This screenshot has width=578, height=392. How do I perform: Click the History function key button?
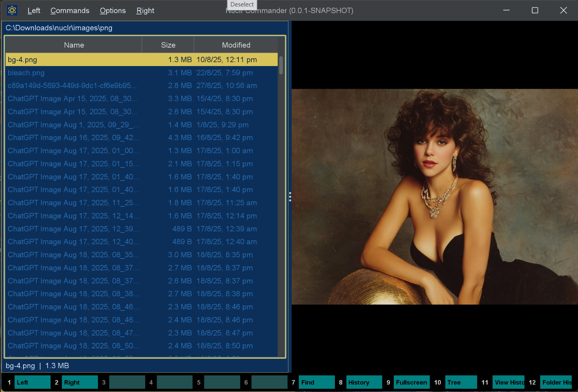coord(364,382)
